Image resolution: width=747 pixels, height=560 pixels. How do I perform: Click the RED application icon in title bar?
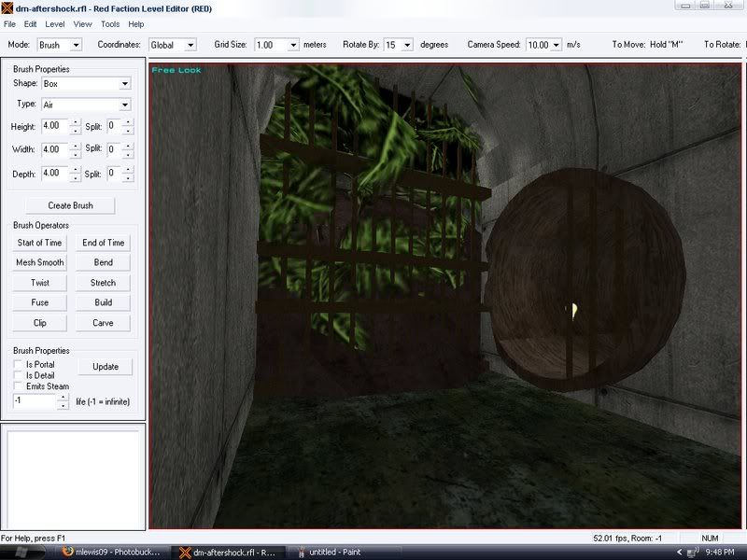coord(7,8)
